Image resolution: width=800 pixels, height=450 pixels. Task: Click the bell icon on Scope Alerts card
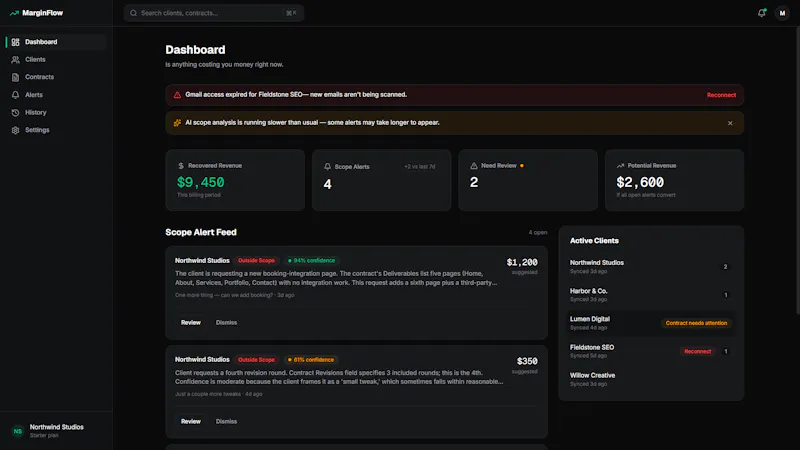(328, 167)
